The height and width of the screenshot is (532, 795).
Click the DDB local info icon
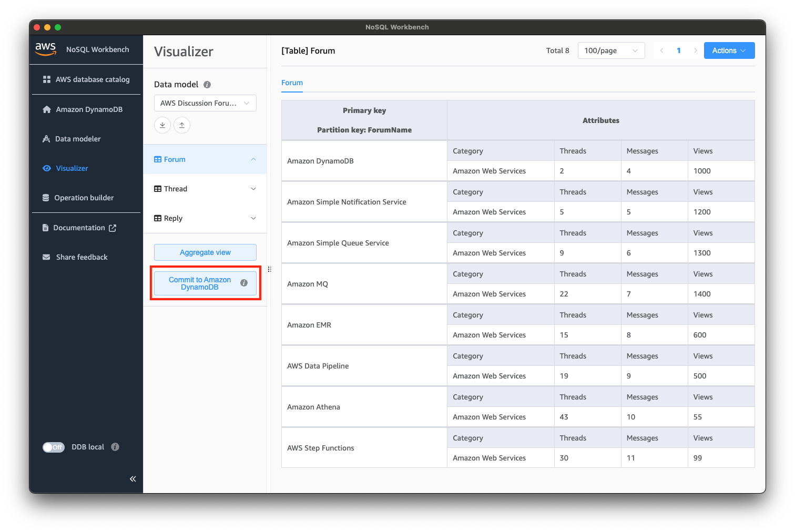pyautogui.click(x=115, y=447)
